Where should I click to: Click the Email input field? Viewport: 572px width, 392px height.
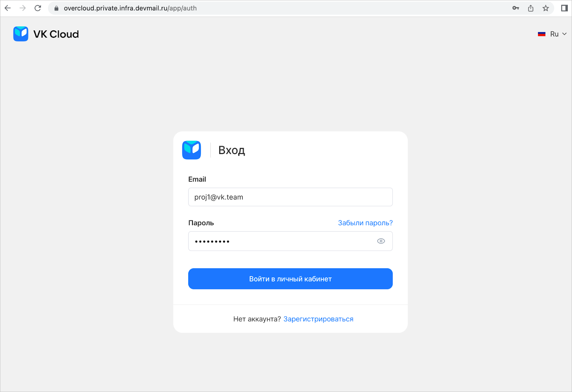[290, 197]
